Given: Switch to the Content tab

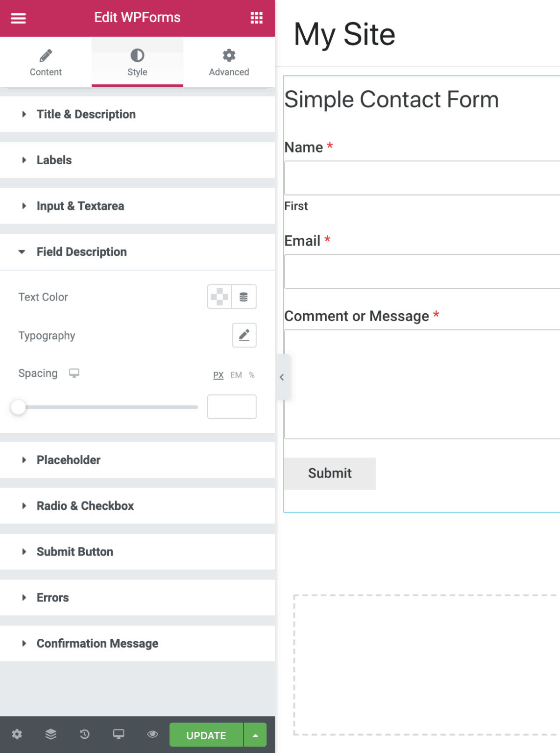Looking at the screenshot, I should [x=46, y=62].
